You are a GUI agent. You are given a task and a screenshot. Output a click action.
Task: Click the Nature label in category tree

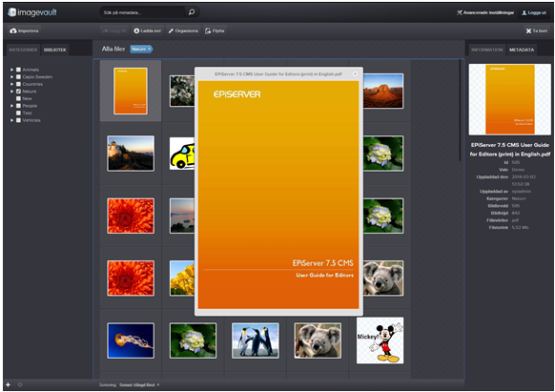pyautogui.click(x=30, y=92)
